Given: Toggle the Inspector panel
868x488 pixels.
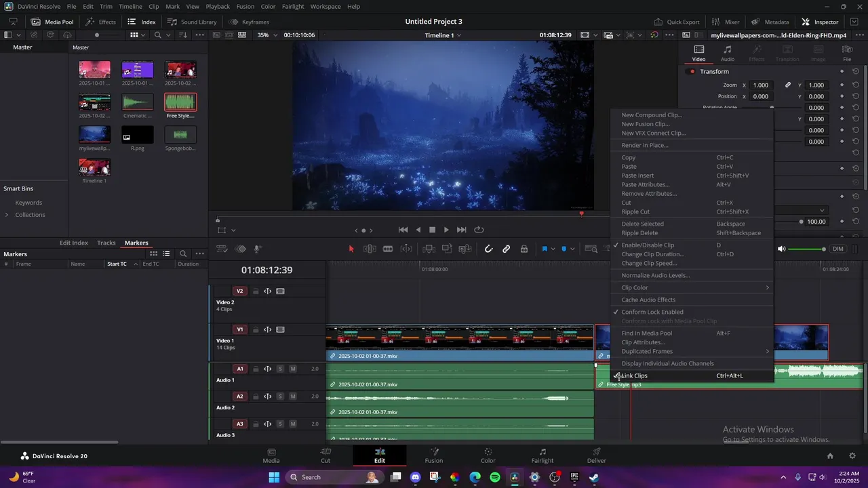Looking at the screenshot, I should [x=820, y=22].
